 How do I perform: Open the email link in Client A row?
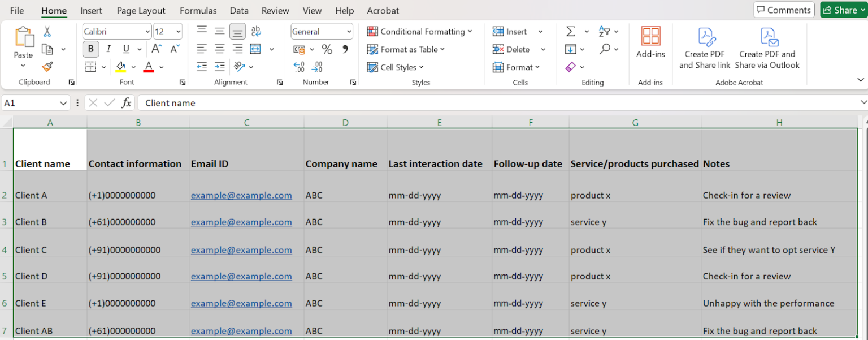click(241, 195)
